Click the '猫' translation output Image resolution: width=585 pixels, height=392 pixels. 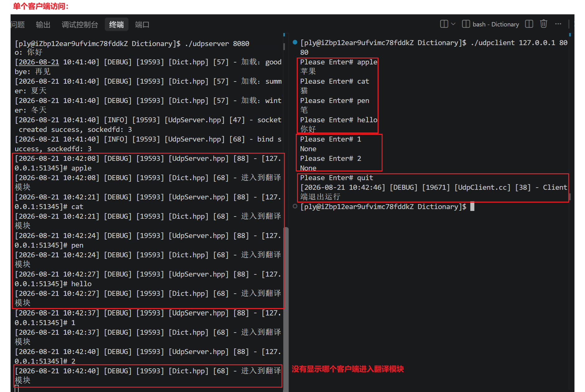[x=304, y=91]
